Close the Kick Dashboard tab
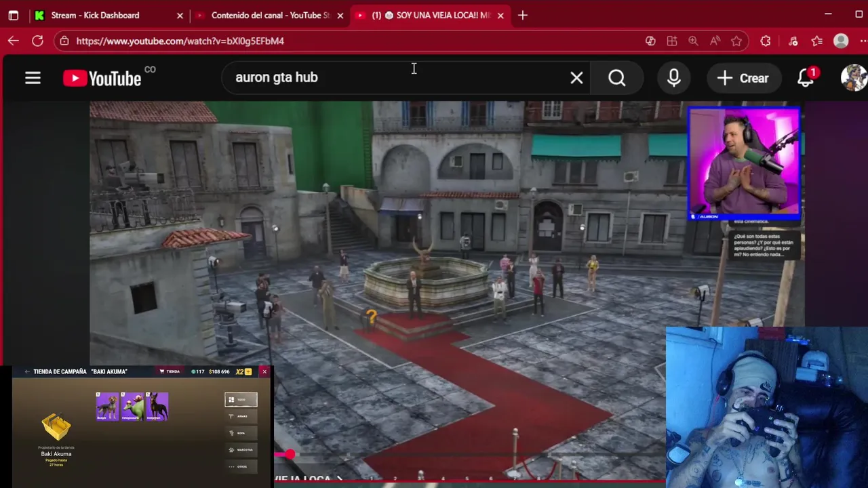 (180, 15)
